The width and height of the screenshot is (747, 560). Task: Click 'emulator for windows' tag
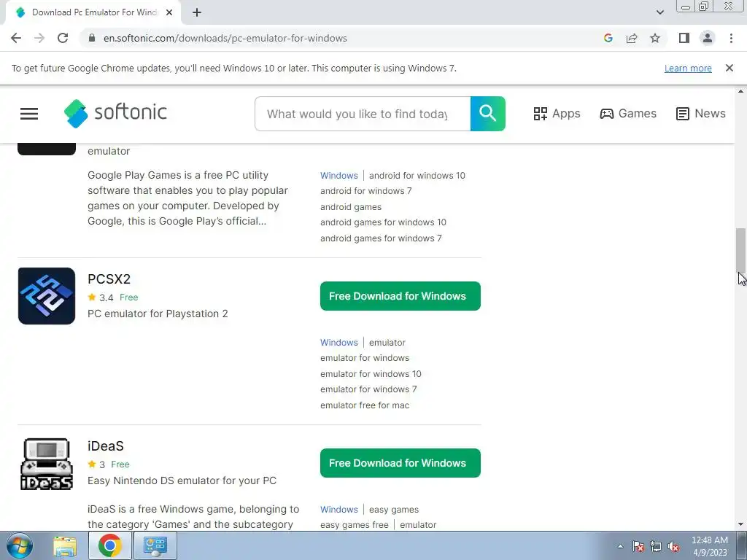click(365, 357)
